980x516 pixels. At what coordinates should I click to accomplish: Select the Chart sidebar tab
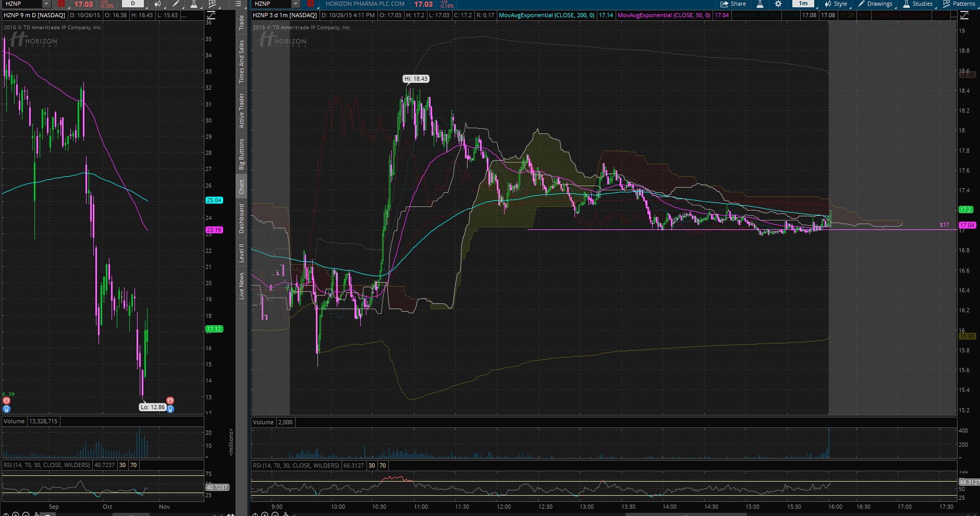coord(241,187)
